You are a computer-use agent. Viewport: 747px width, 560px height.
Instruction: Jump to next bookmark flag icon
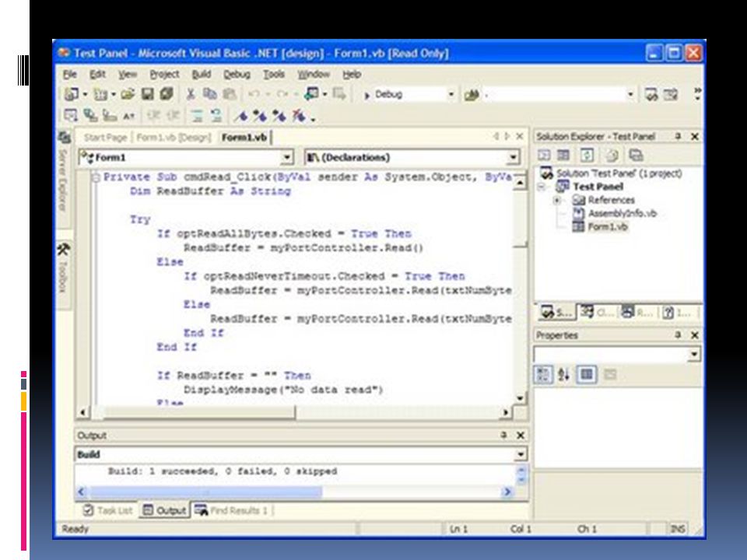[260, 115]
